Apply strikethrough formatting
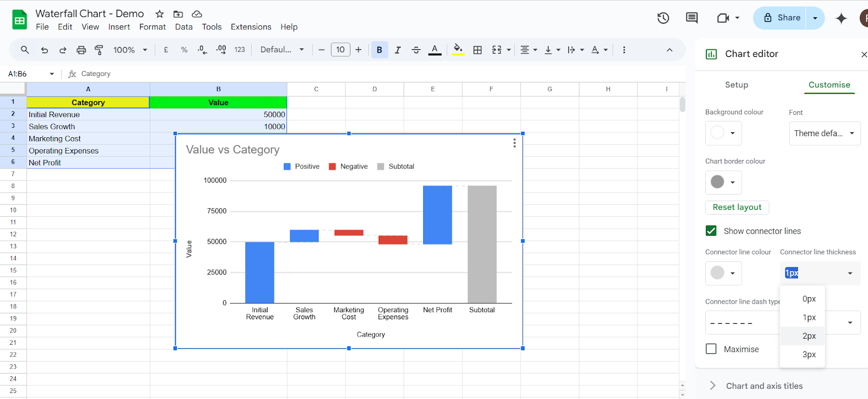The height and width of the screenshot is (399, 868). point(416,50)
